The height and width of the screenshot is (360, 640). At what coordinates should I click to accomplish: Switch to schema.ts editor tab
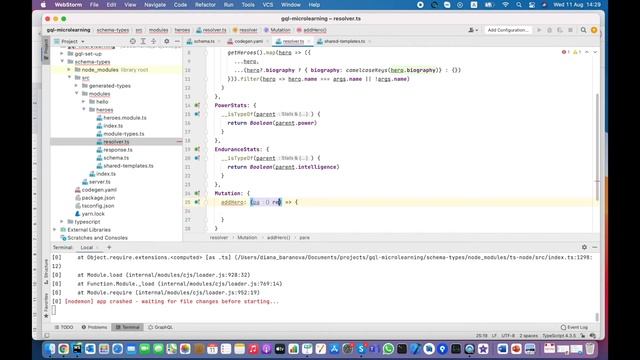(x=204, y=41)
